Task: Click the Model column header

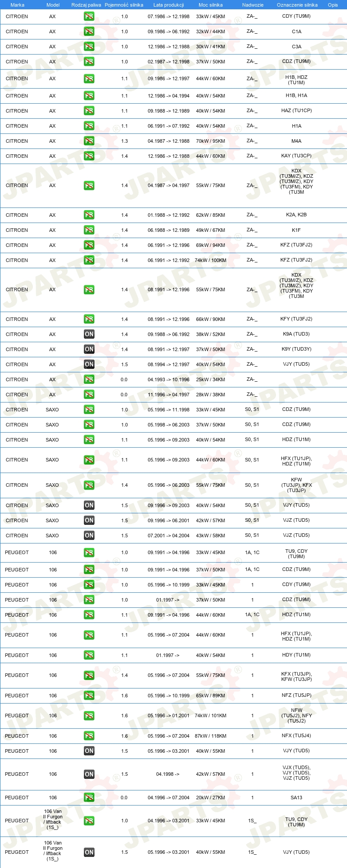Action: 53,5
